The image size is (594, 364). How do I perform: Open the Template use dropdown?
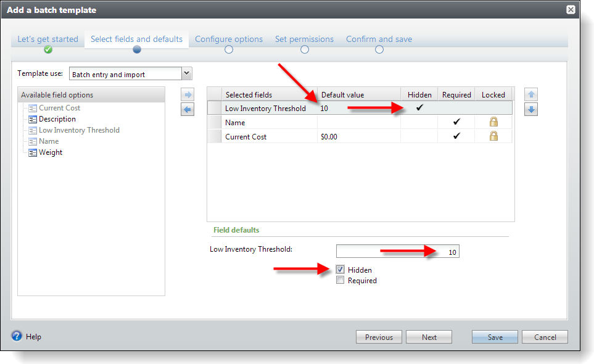[x=186, y=74]
